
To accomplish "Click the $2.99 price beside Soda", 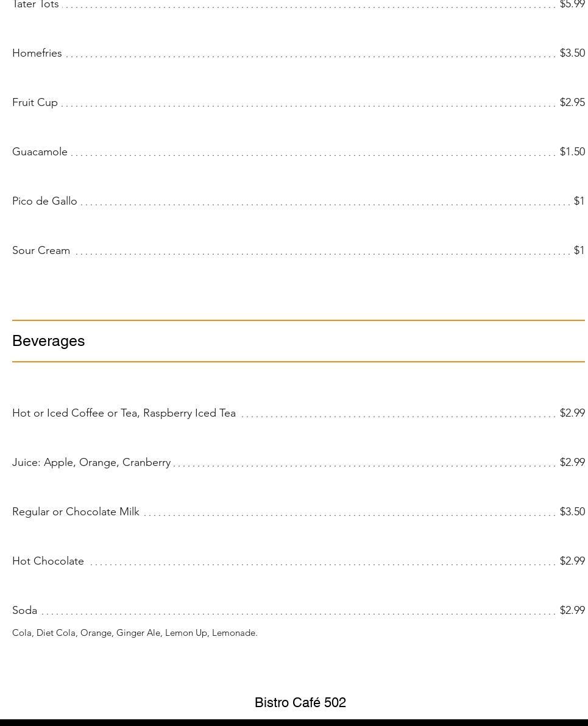I will tap(572, 611).
